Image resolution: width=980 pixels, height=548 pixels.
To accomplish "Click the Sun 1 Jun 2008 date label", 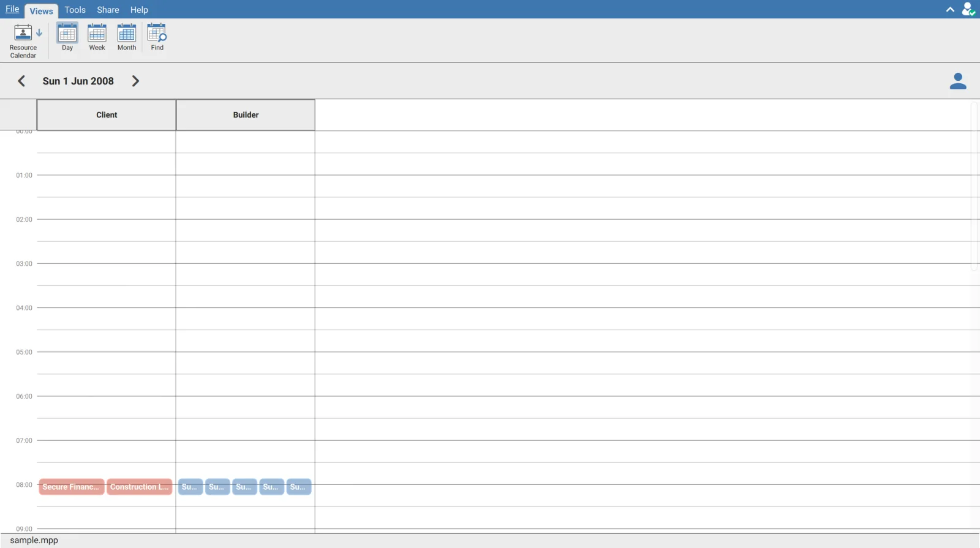I will click(78, 81).
